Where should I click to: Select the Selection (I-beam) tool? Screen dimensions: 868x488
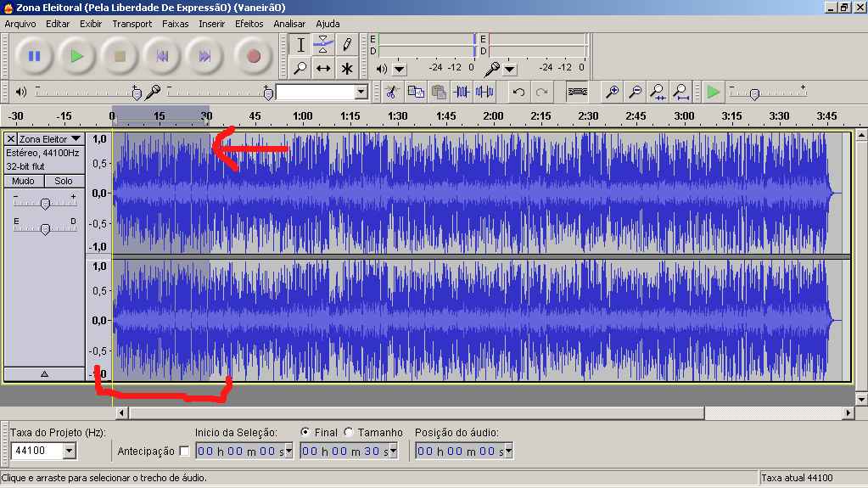300,44
